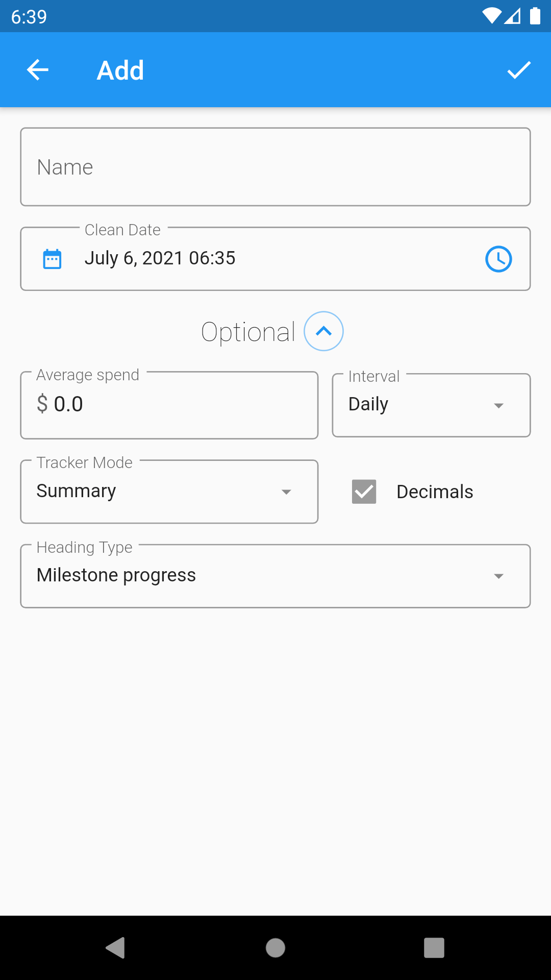The height and width of the screenshot is (980, 551).
Task: Open the calendar date picker icon
Action: [x=52, y=259]
